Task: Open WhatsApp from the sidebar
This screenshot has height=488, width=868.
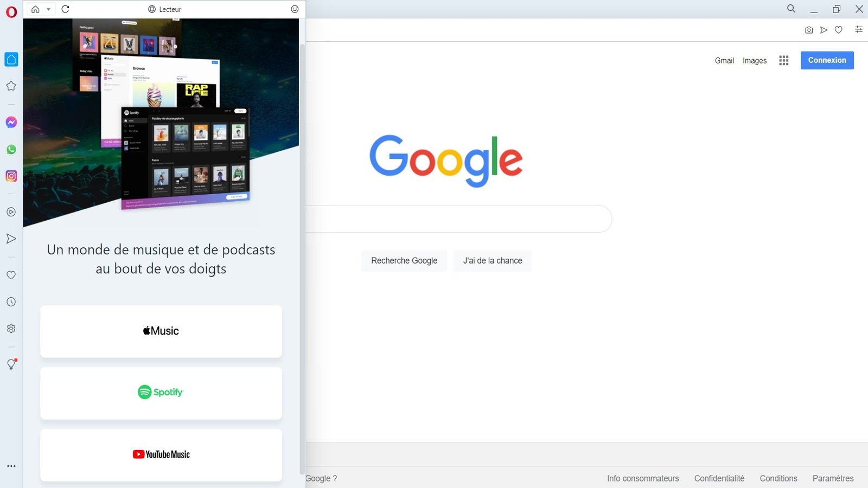Action: (11, 149)
